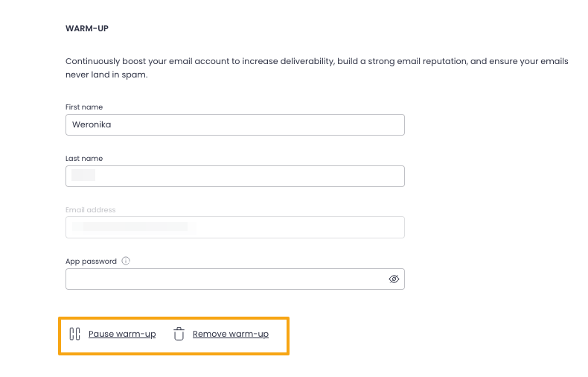Screen dimensions: 588x377
Task: Click the phrase 'never land in spam'
Action: point(106,75)
